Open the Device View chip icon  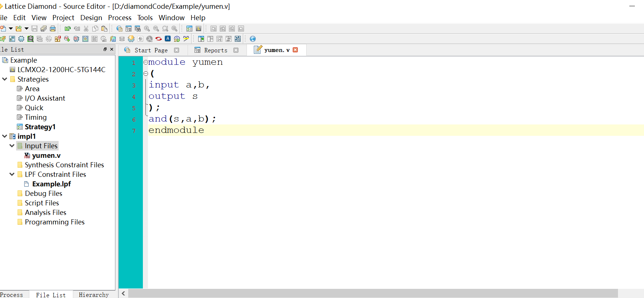coord(21,39)
